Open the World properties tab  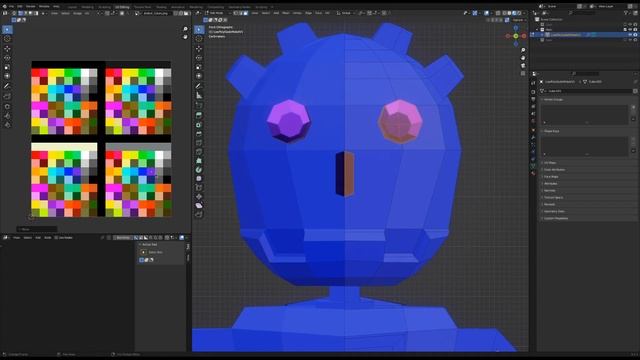coord(533,122)
